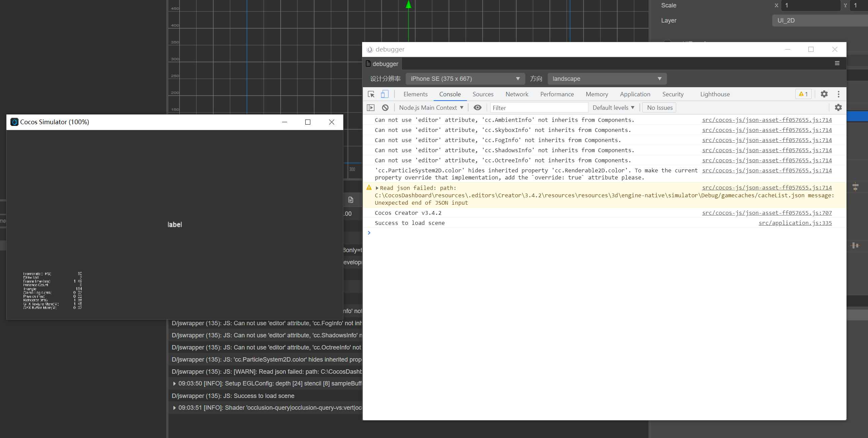
Task: Open the Node.js Main Context dropdown
Action: click(x=431, y=107)
